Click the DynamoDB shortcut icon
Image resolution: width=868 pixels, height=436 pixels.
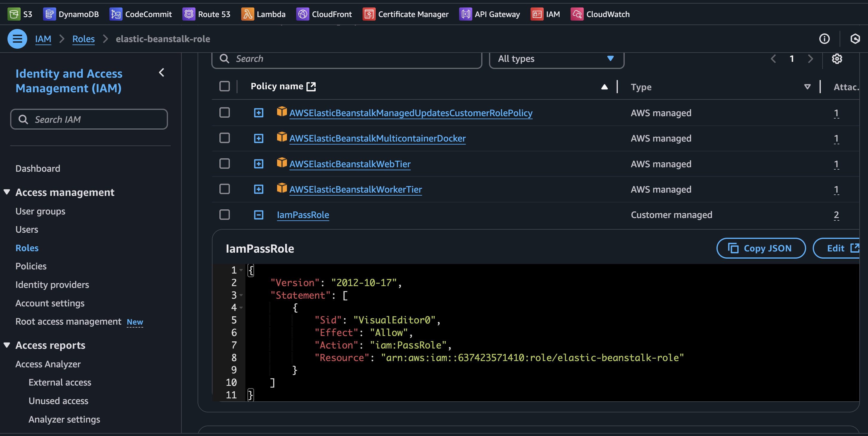[x=49, y=14]
